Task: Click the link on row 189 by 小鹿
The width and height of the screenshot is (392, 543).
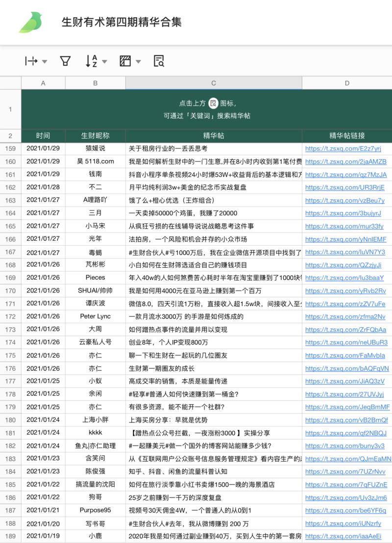Action: click(342, 536)
